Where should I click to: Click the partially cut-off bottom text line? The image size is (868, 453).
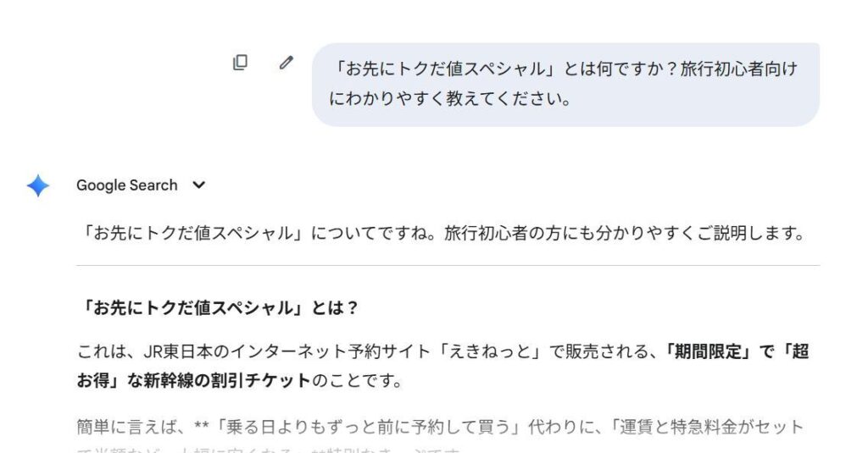tap(270, 449)
